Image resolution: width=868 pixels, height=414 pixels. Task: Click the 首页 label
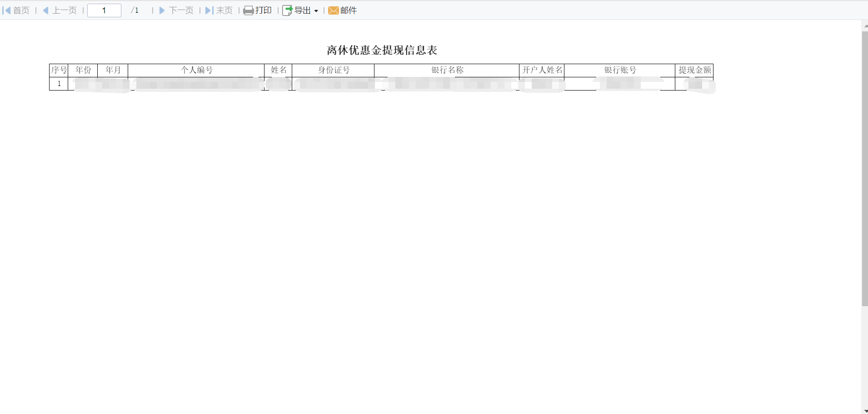click(x=21, y=10)
